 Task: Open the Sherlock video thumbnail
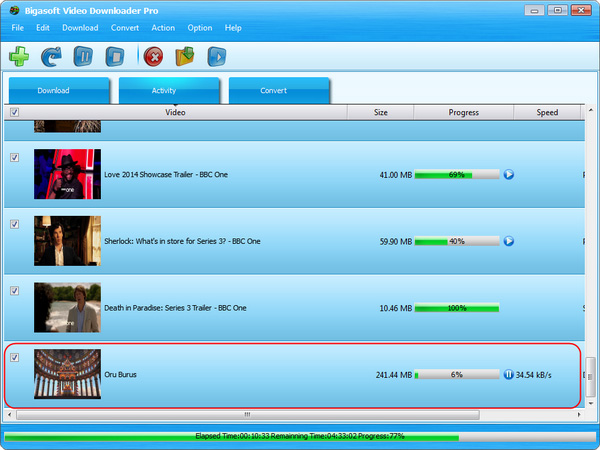pyautogui.click(x=67, y=241)
